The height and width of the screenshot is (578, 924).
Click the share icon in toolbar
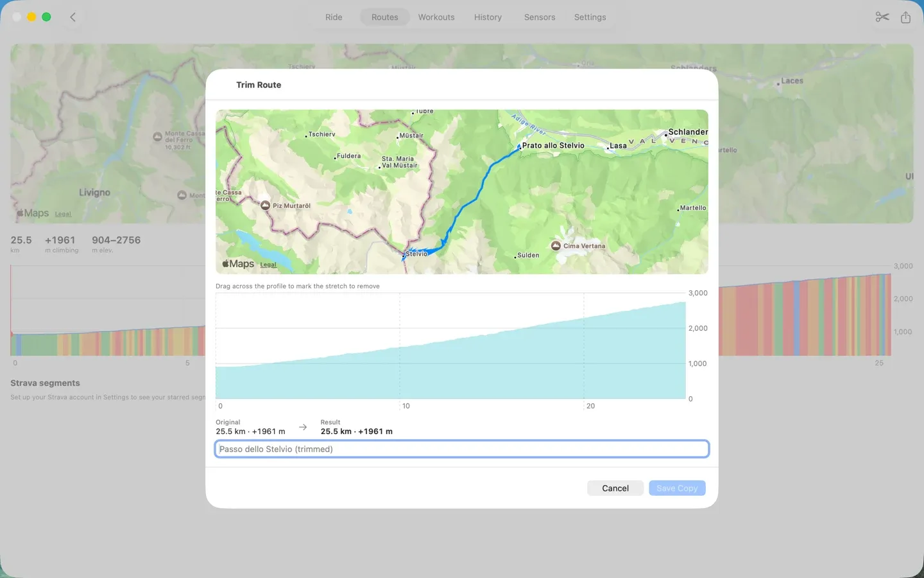(x=905, y=17)
